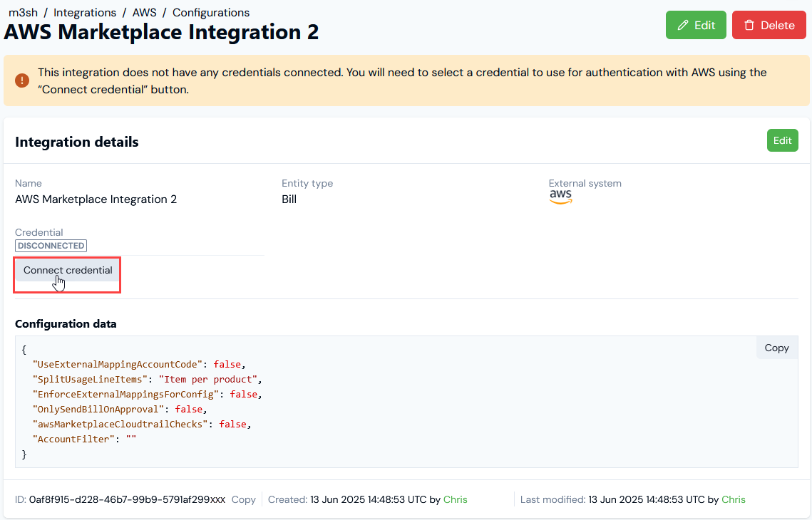Click Edit in Integration details panel
The height and width of the screenshot is (520, 812).
782,141
